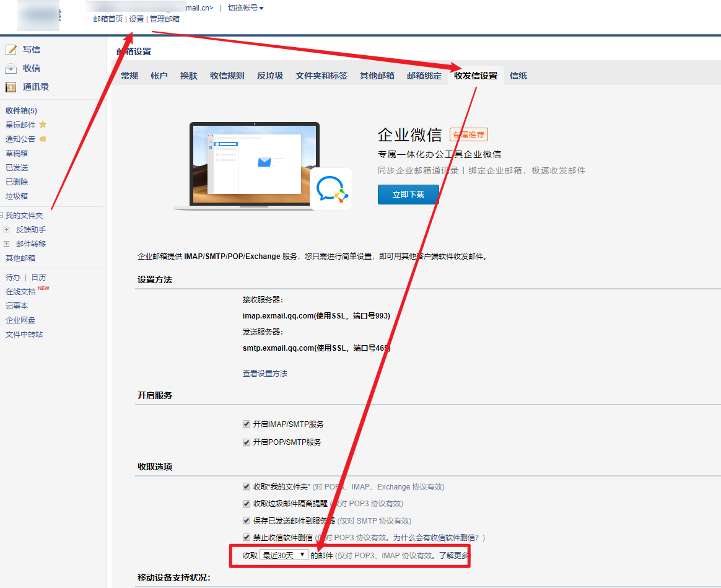Toggle 保存已发送邮件到服务器 checkbox
This screenshot has height=588, width=721.
point(247,520)
